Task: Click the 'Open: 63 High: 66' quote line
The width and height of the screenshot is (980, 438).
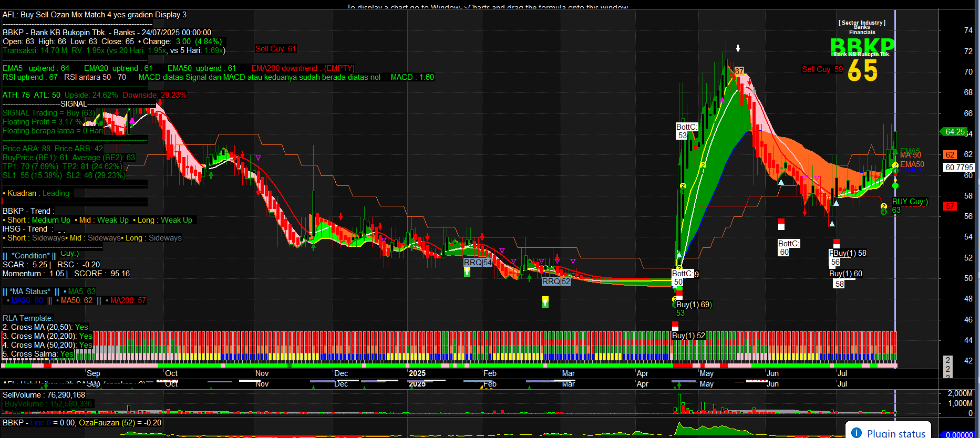Action: pyautogui.click(x=112, y=41)
